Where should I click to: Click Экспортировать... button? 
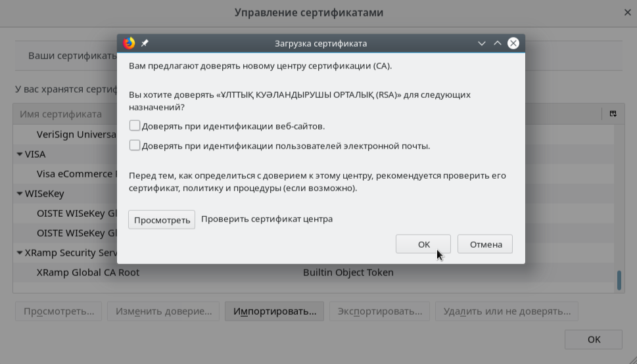380,311
